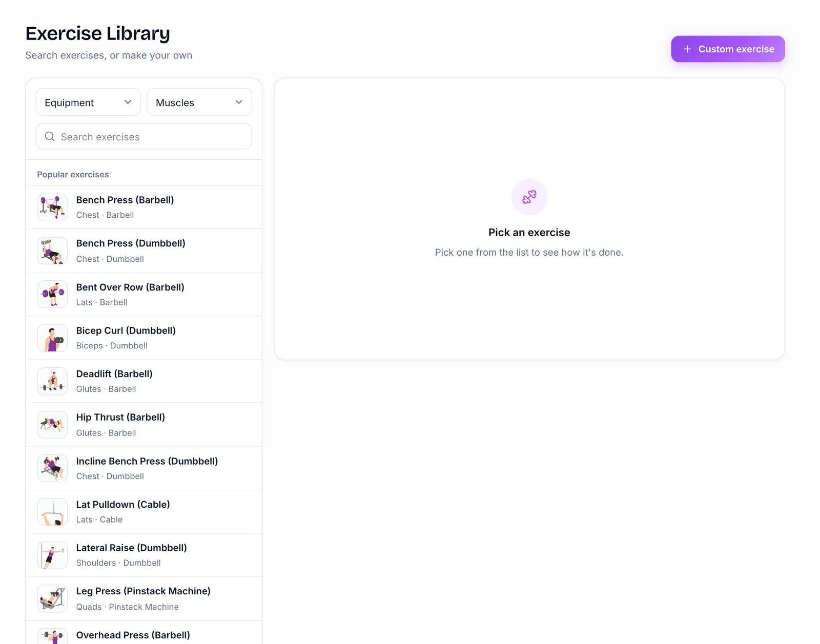
Task: Click Lats · Cable subtitle text
Action: tap(99, 520)
